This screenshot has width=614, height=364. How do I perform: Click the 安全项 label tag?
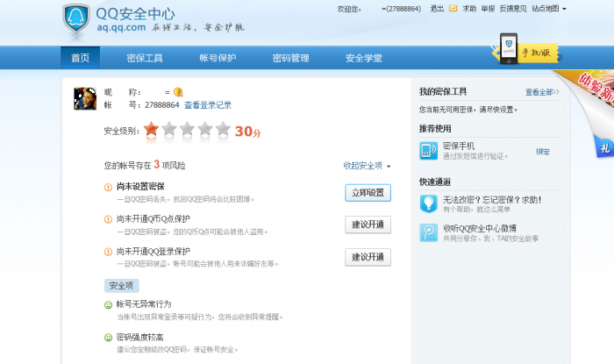tap(121, 286)
